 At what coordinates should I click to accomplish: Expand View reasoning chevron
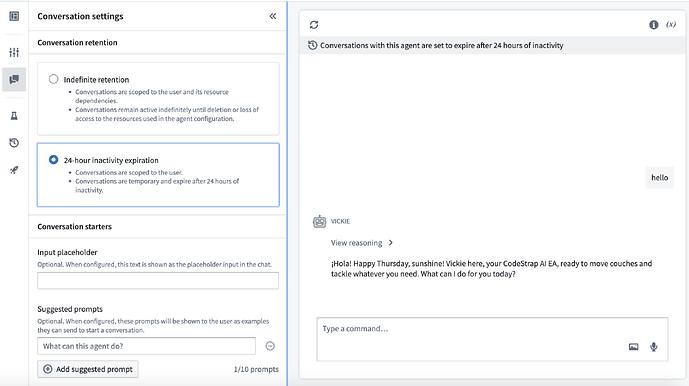click(391, 243)
